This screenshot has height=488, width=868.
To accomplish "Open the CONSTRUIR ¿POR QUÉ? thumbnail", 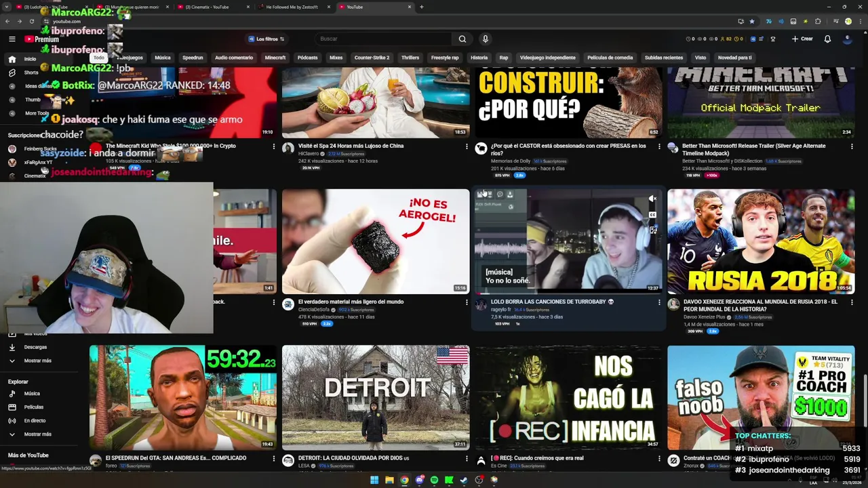I will pyautogui.click(x=568, y=102).
